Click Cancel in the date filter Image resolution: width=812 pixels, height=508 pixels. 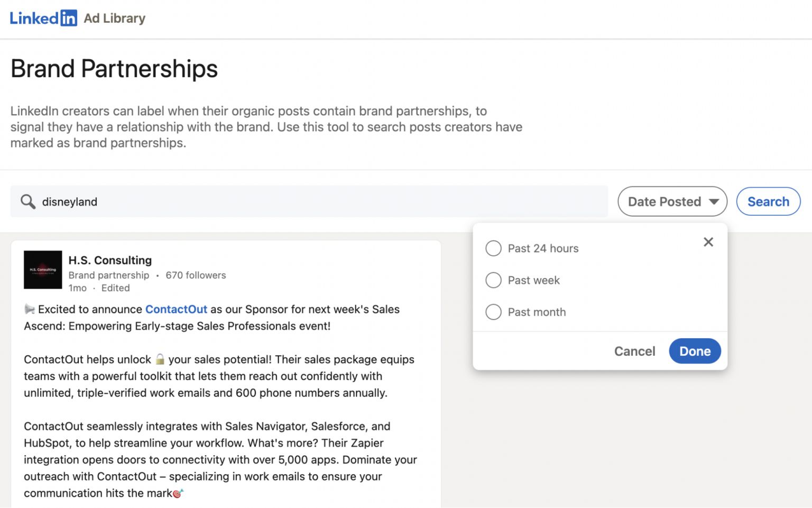pyautogui.click(x=634, y=351)
